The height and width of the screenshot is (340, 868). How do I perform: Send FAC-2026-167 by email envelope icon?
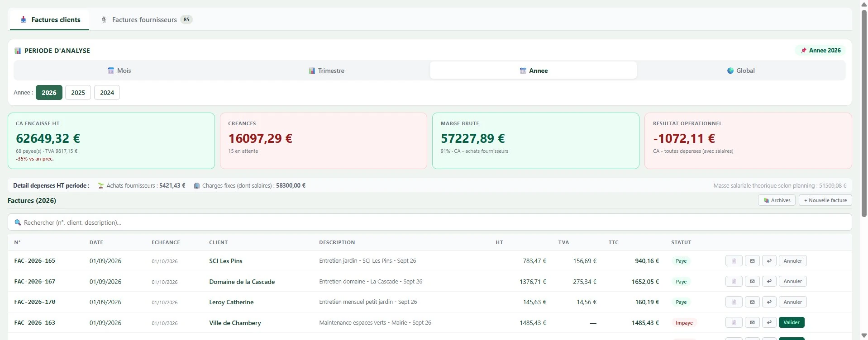point(752,281)
